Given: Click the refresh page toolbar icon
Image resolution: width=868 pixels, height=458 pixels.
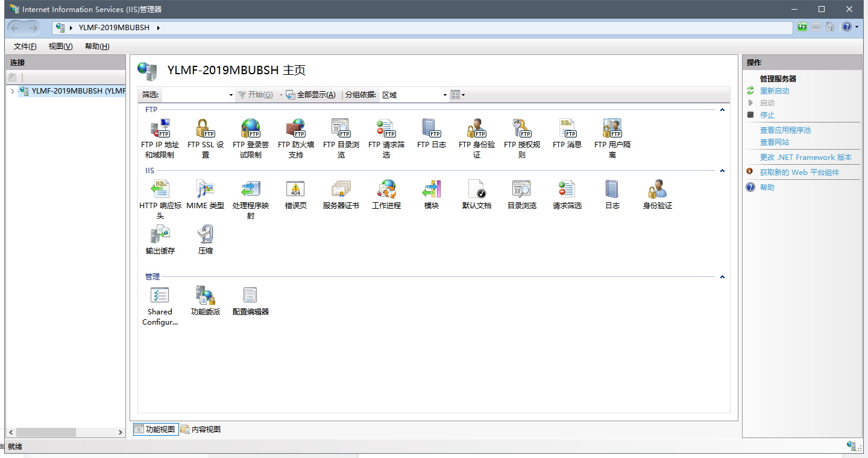Looking at the screenshot, I should click(802, 27).
